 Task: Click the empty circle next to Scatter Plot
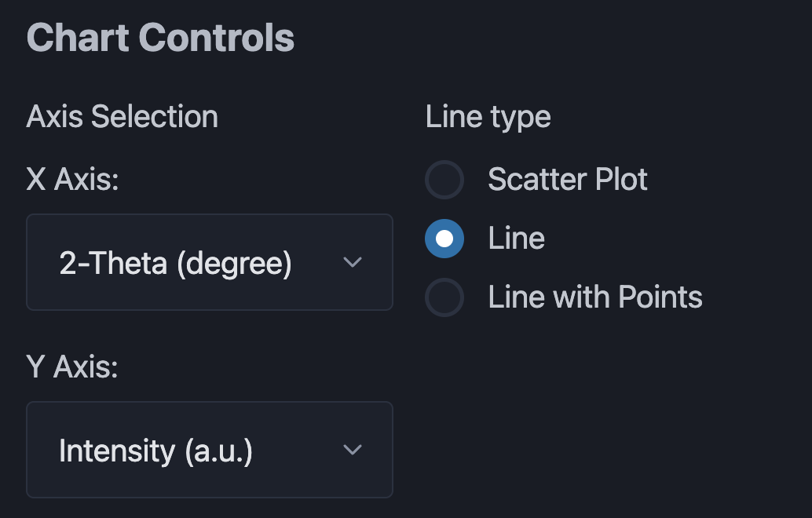click(444, 180)
